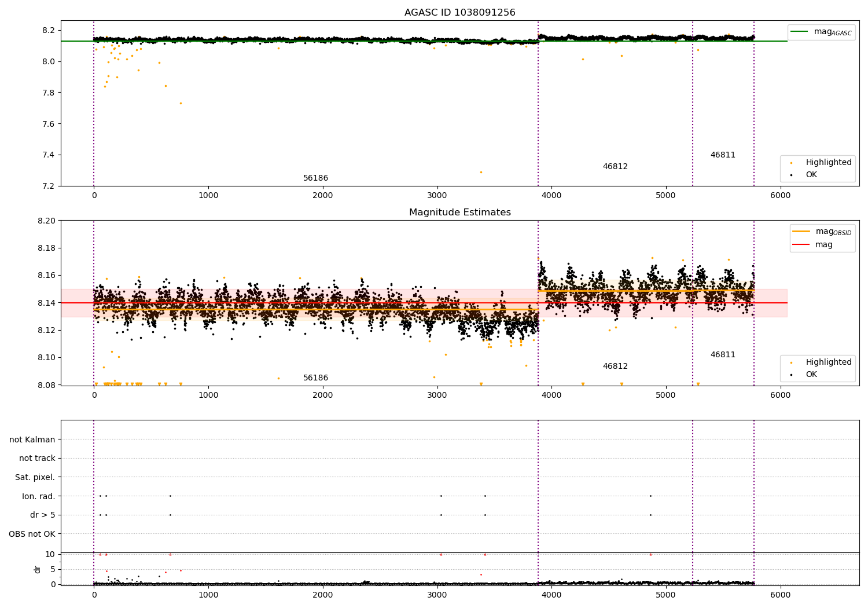
Task: Click the 'OBS not OK' axis label
Action: tap(32, 534)
